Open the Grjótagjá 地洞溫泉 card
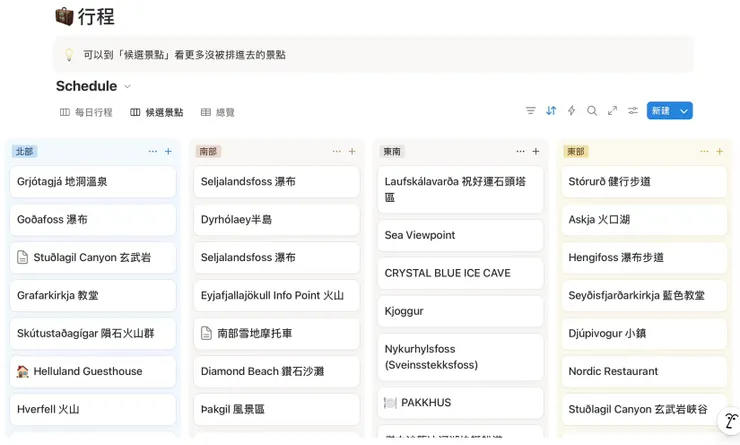740x445 pixels. (93, 182)
